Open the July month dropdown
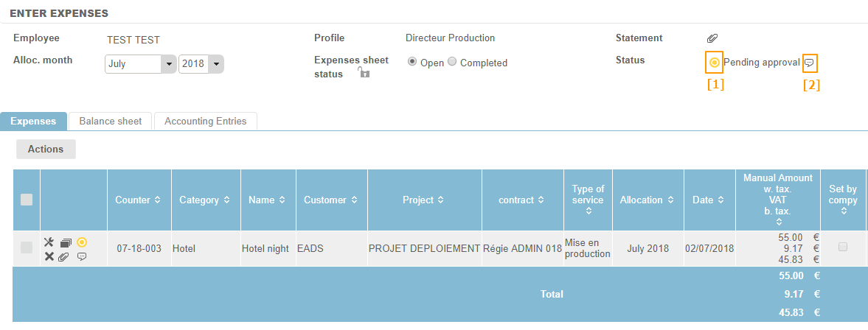Viewport: 868px width, 330px height. [x=169, y=64]
